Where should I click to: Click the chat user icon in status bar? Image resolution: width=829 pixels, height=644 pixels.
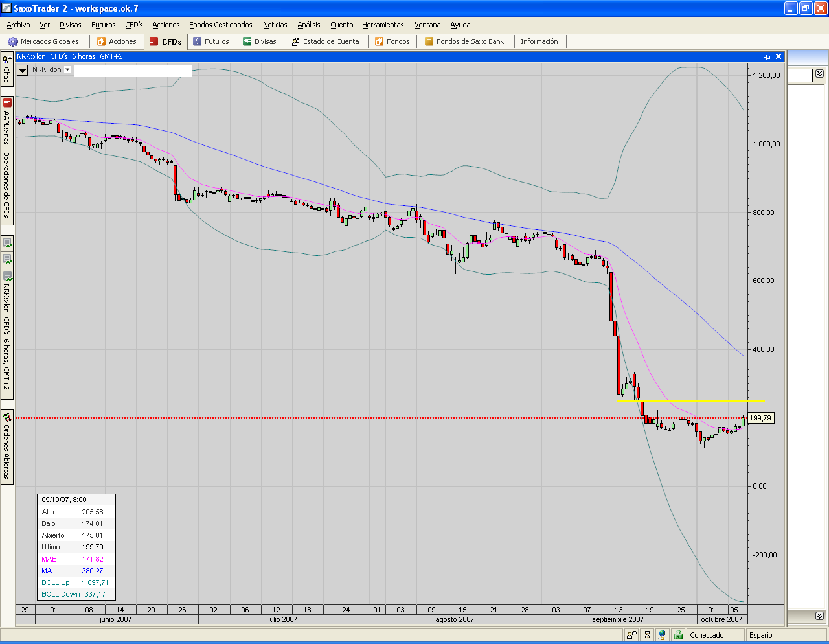click(x=631, y=635)
